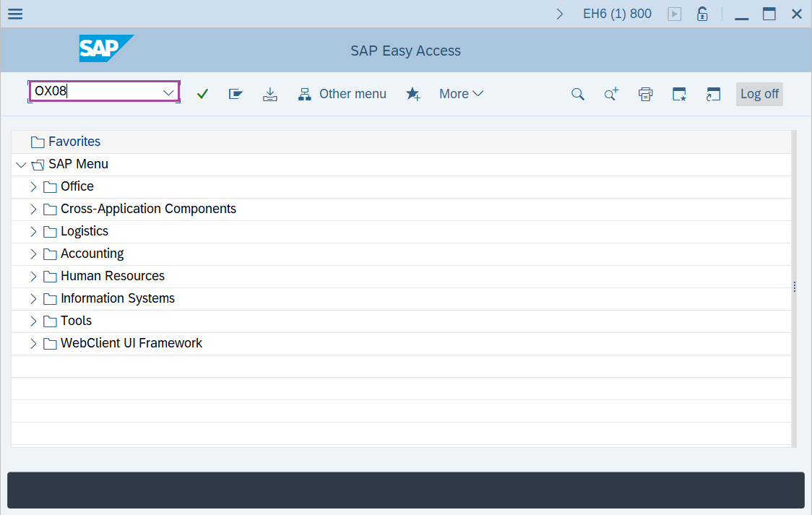Confirm the OX08 command with the Enter checkmark
Viewport: 812px width, 515px height.
(x=202, y=93)
